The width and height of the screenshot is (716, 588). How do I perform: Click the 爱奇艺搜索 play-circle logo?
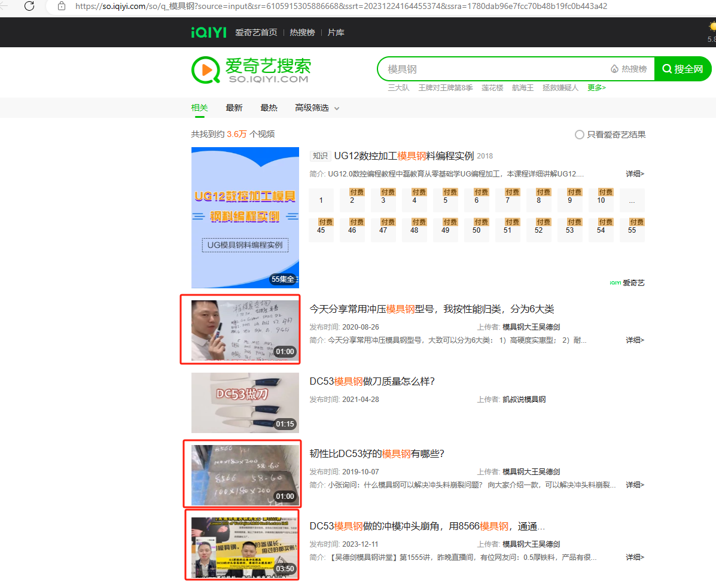(206, 70)
